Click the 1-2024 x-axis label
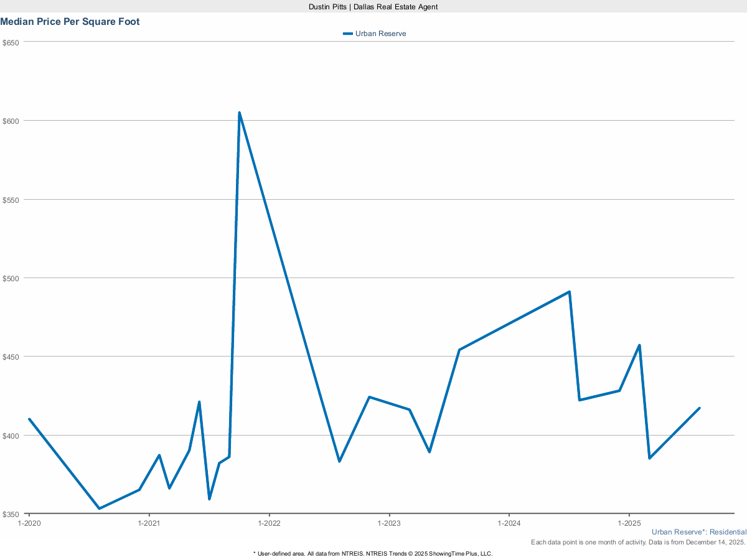Screen dimensions: 747x560 click(509, 523)
